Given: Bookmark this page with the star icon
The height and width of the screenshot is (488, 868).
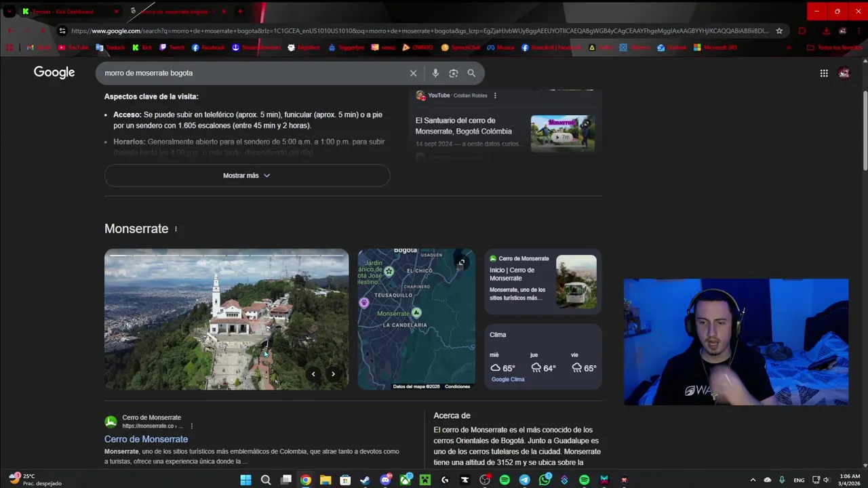Looking at the screenshot, I should point(779,30).
